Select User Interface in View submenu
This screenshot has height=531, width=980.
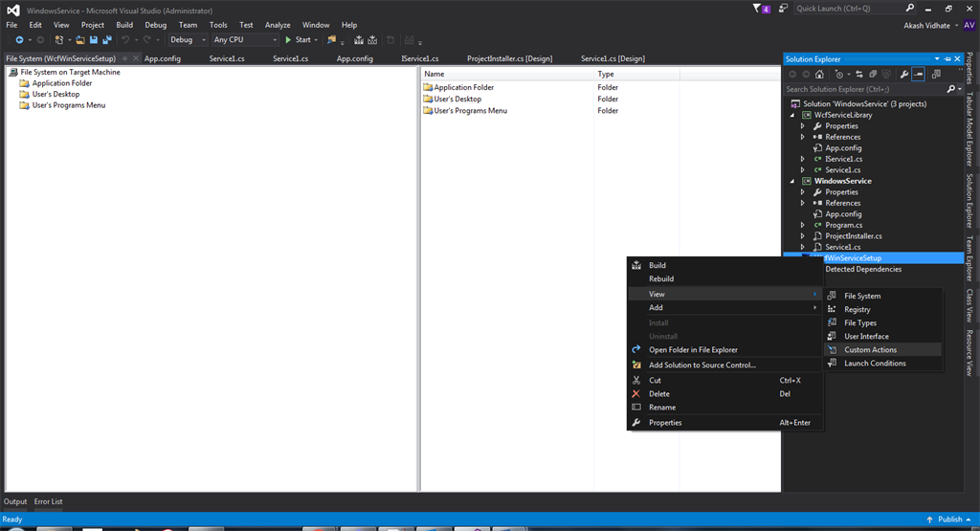pyautogui.click(x=882, y=336)
